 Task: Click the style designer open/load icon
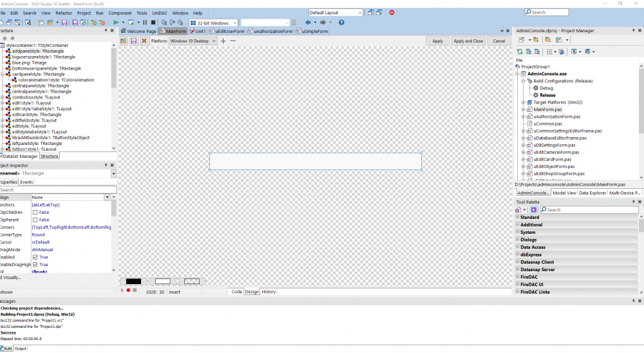pos(124,41)
